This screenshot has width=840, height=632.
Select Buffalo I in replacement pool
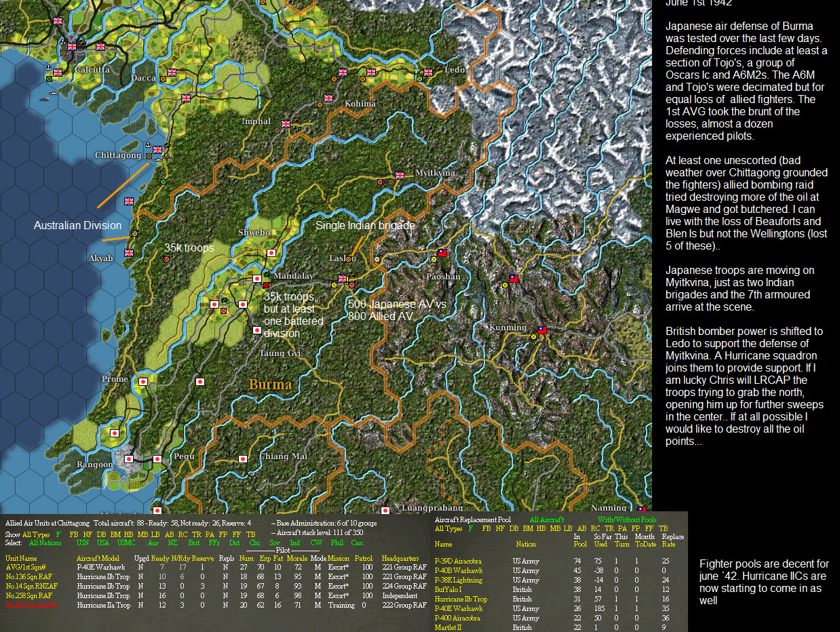448,590
